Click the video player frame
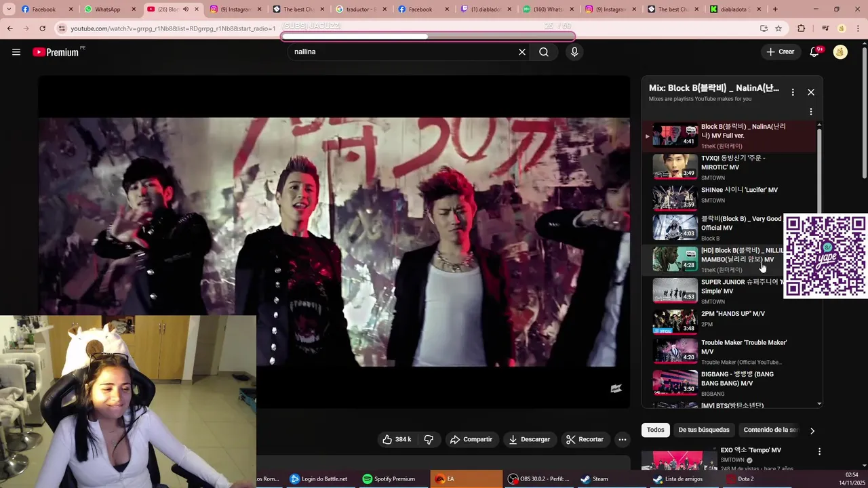Viewport: 868px width, 488px height. (x=334, y=242)
